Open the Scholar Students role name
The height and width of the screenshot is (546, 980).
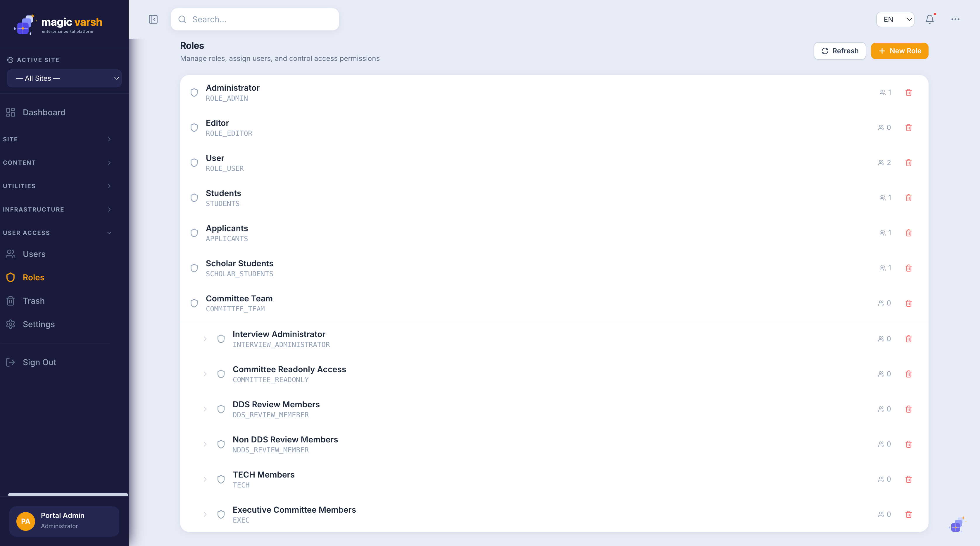point(239,263)
